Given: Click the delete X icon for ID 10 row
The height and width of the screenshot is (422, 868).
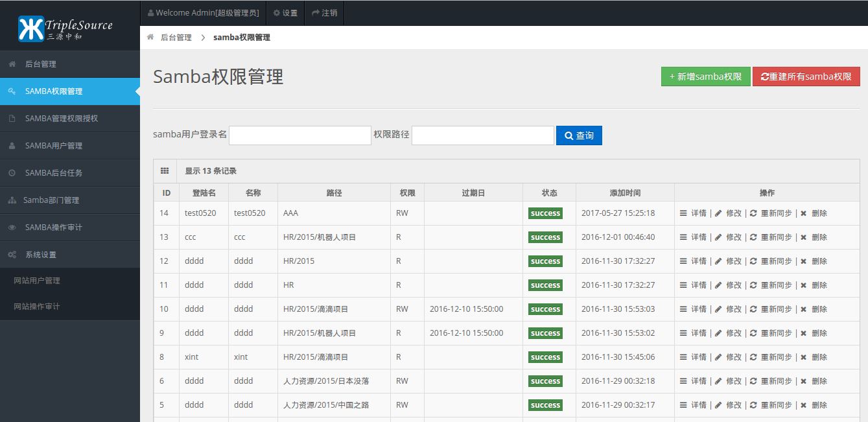Looking at the screenshot, I should [x=804, y=309].
